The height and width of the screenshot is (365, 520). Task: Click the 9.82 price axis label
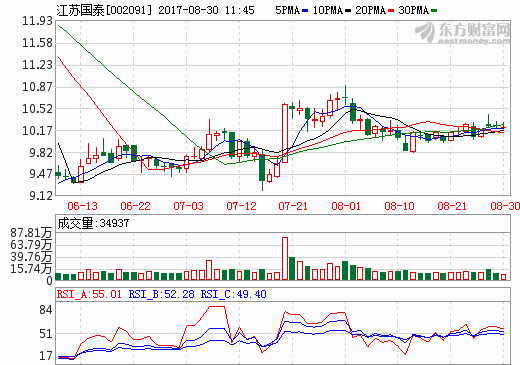coord(41,153)
